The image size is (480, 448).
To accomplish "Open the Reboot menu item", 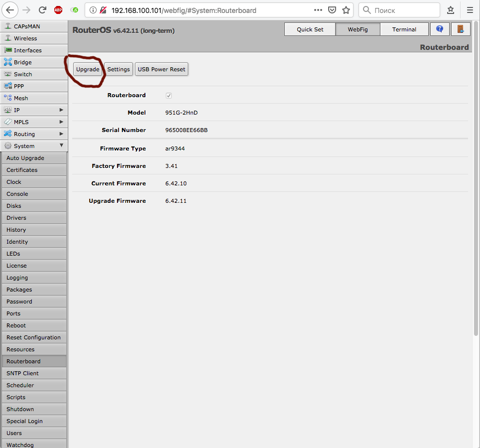I will [x=34, y=325].
